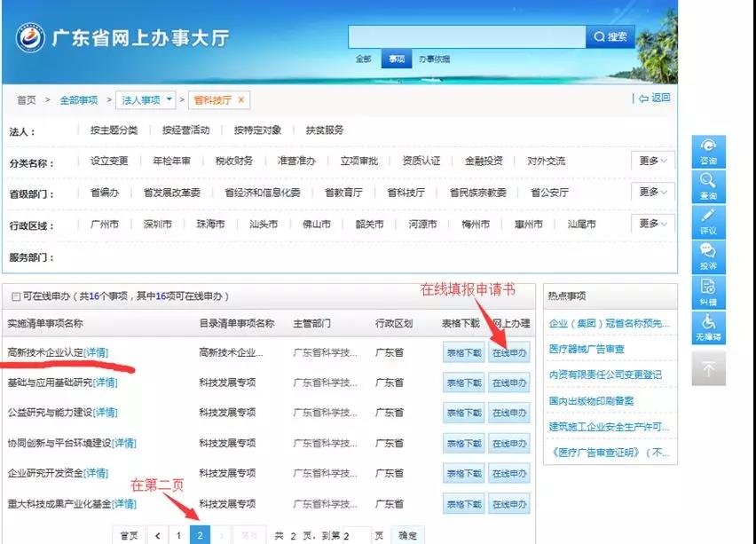Expand 更多 in the 省级部门 row
This screenshot has height=544, width=756.
(x=653, y=192)
